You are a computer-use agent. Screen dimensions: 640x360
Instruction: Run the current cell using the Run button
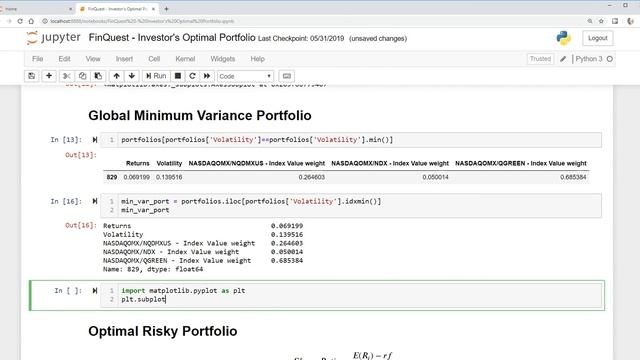156,76
